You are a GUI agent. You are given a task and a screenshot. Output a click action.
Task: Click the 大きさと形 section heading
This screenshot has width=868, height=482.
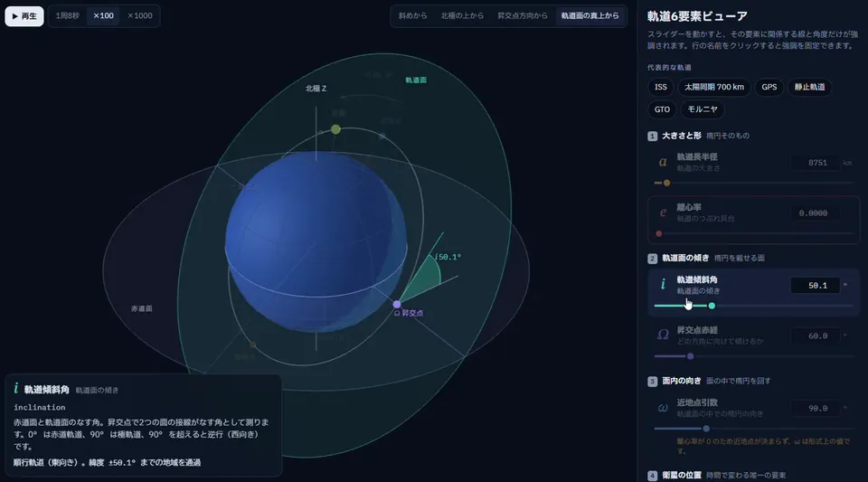[682, 136]
